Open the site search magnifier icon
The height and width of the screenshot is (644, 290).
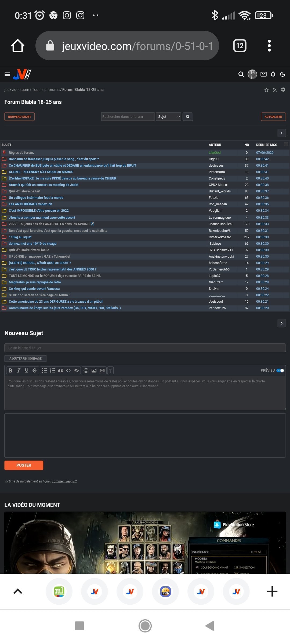pyautogui.click(x=241, y=74)
